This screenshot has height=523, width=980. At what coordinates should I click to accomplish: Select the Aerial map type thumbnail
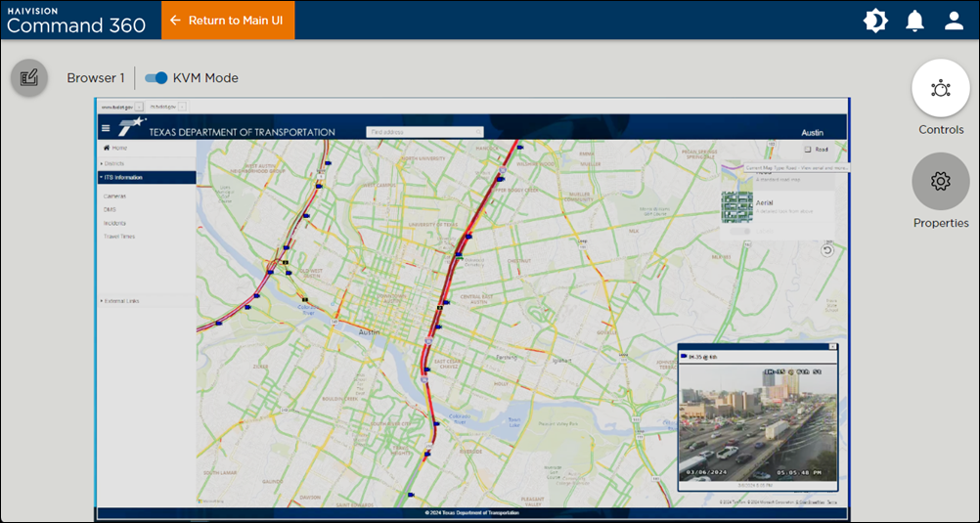tap(736, 205)
